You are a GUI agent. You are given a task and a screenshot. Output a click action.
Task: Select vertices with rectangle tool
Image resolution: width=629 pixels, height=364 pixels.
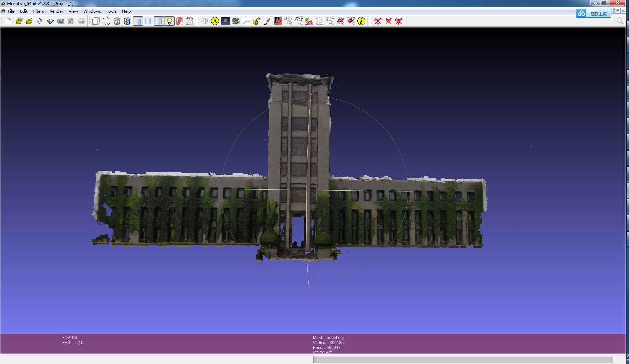point(330,21)
